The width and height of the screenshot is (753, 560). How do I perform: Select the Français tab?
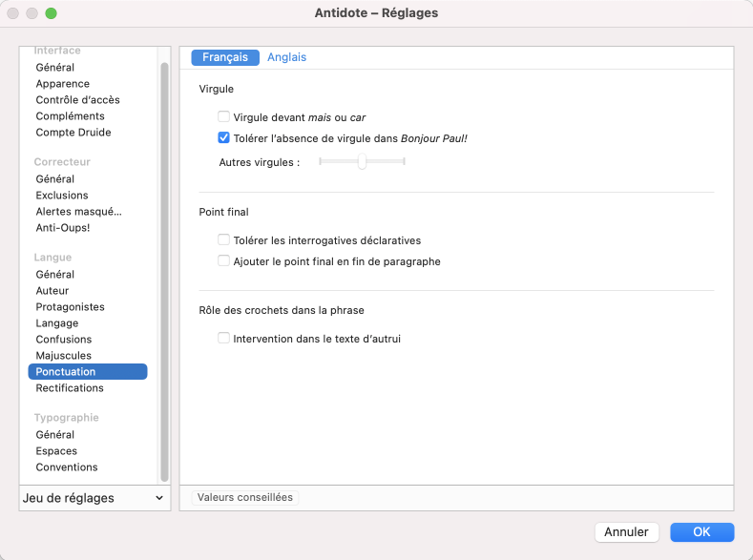point(225,57)
